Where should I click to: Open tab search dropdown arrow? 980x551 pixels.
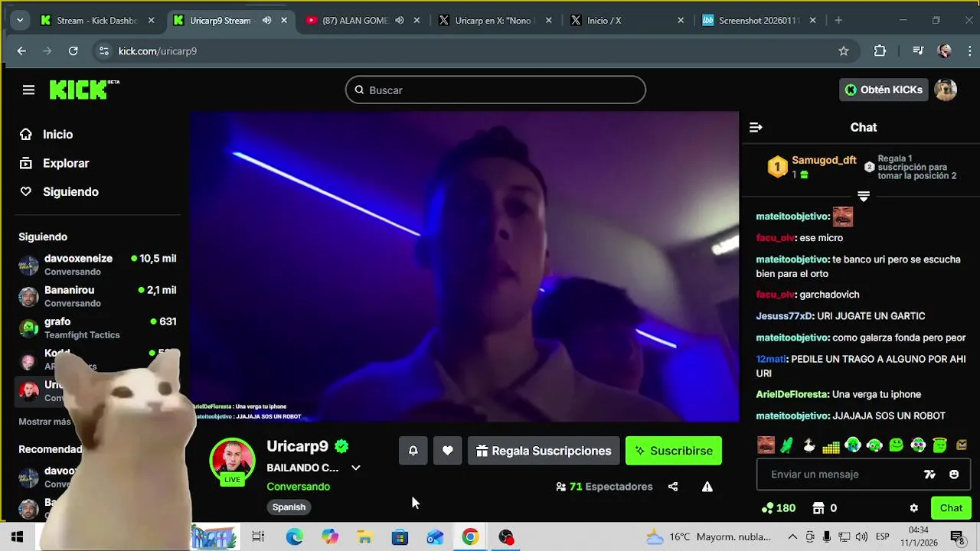19,21
